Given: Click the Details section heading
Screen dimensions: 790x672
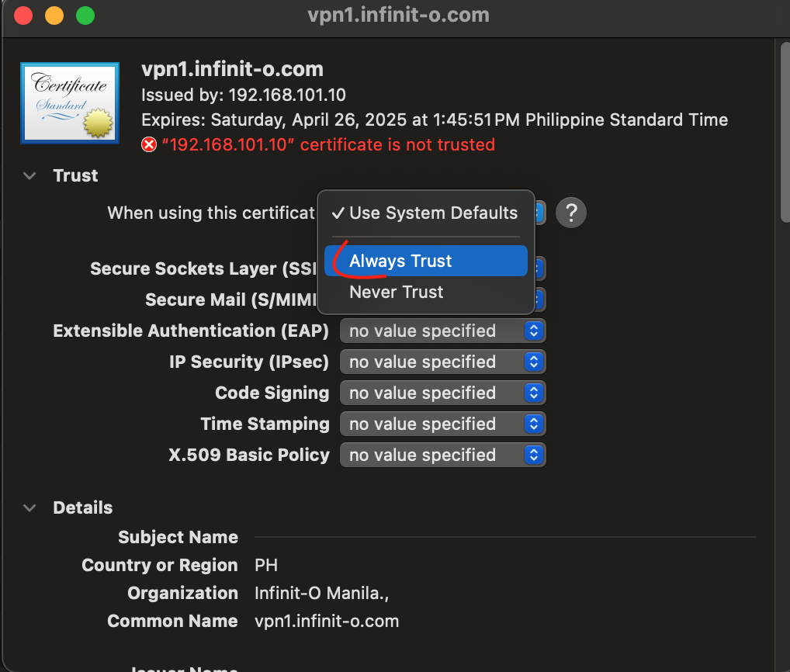Looking at the screenshot, I should point(82,507).
